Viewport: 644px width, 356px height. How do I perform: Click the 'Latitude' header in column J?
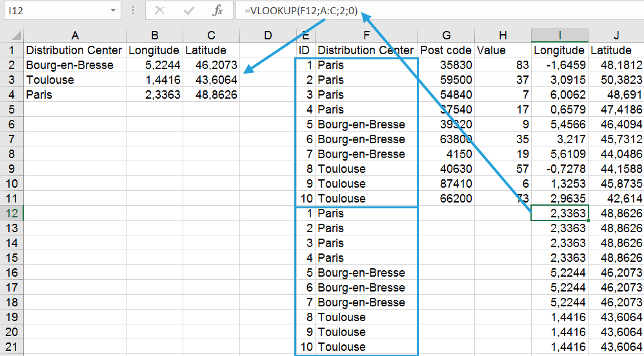[616, 50]
